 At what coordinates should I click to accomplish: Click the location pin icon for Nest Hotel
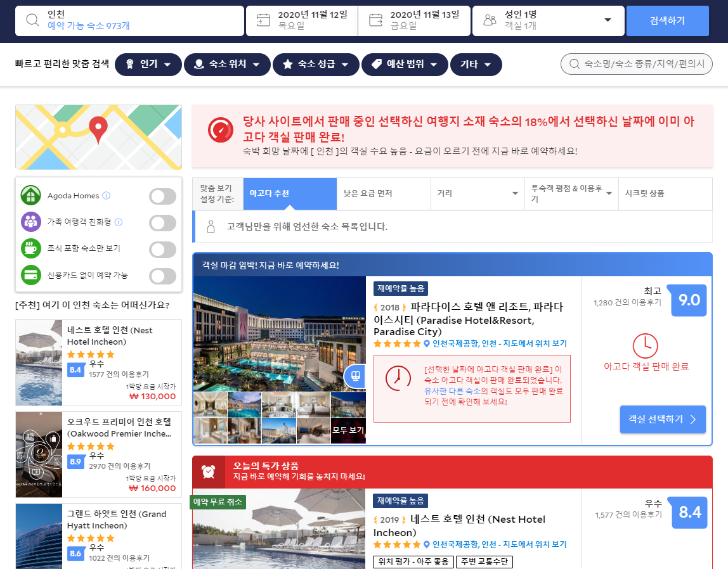426,544
